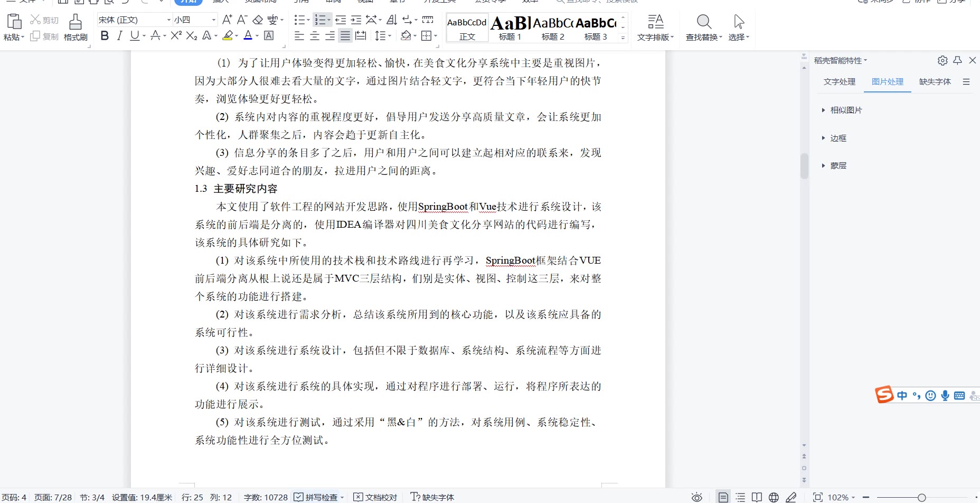Switch to web layout globe icon
980x503 pixels.
774,497
